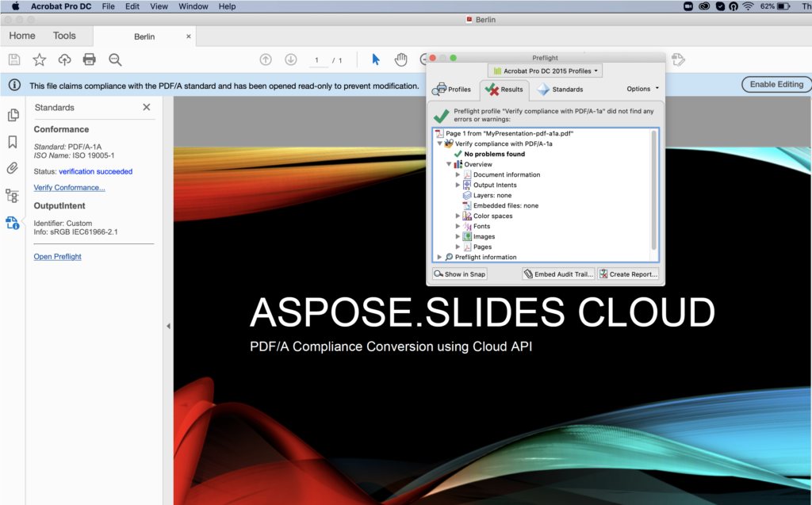Click the page number input field
812x505 pixels.
click(317, 60)
